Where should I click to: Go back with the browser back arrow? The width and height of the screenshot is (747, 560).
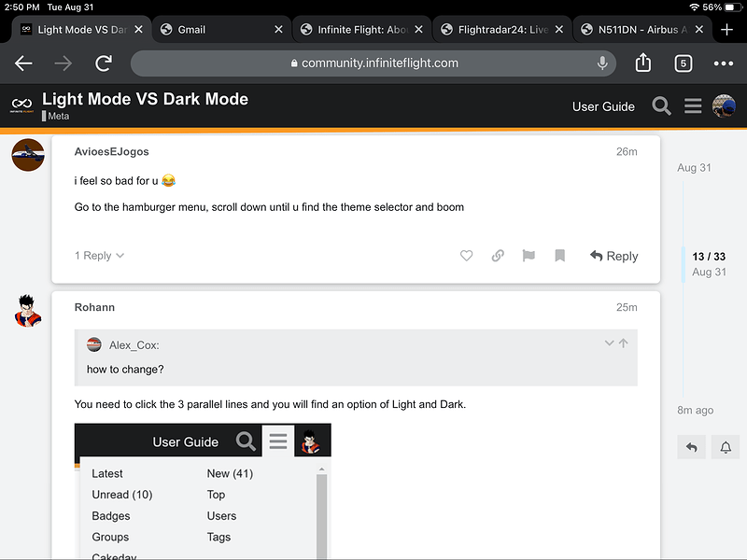point(23,63)
